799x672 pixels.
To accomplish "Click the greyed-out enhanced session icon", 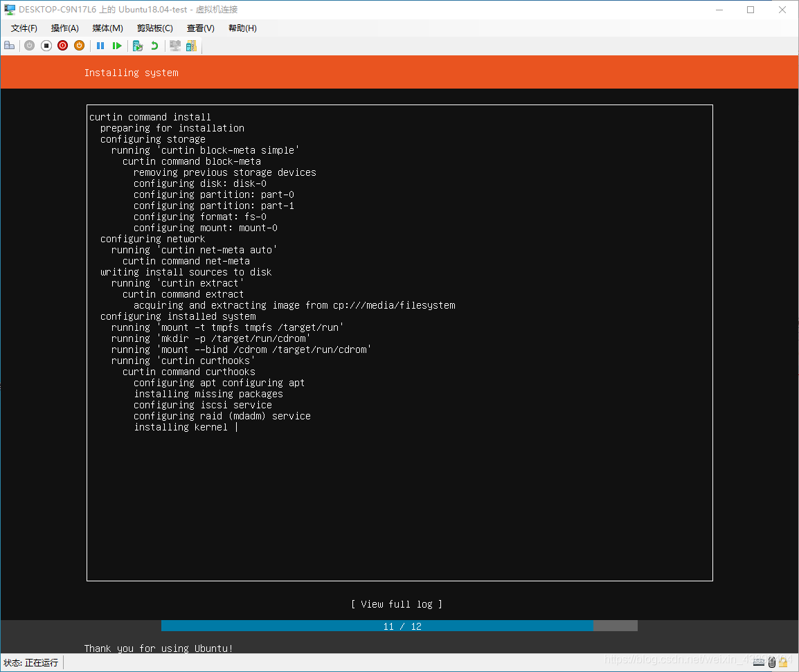I will 175,46.
